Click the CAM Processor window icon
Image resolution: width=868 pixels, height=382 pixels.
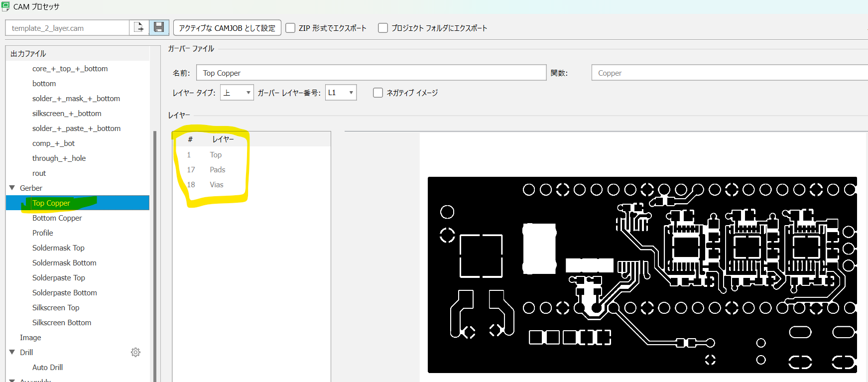tap(5, 6)
